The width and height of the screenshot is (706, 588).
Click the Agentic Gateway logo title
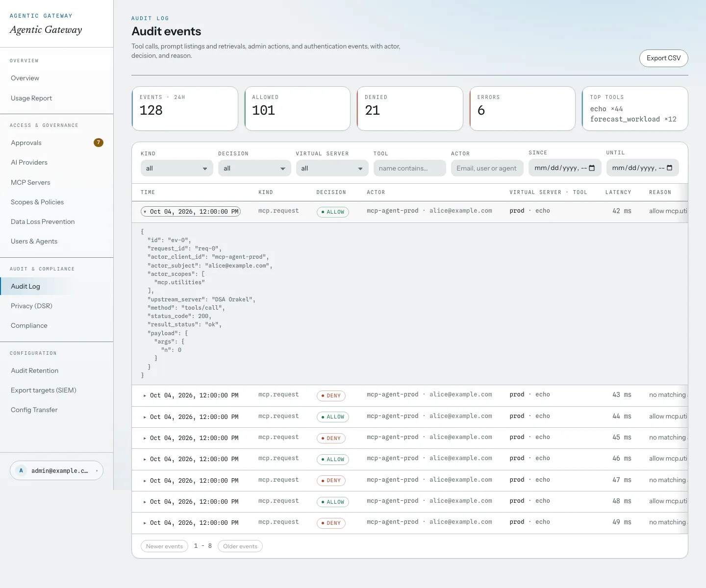pyautogui.click(x=46, y=29)
